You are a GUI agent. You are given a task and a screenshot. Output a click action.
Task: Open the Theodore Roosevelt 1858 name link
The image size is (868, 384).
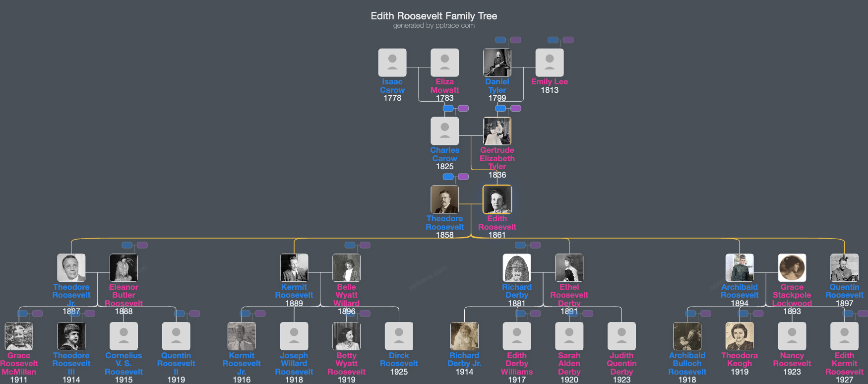445,223
